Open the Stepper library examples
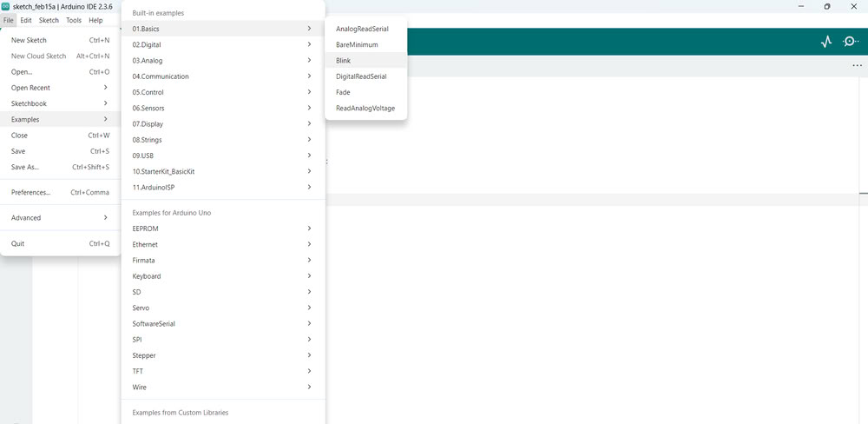The image size is (868, 424). (x=223, y=355)
